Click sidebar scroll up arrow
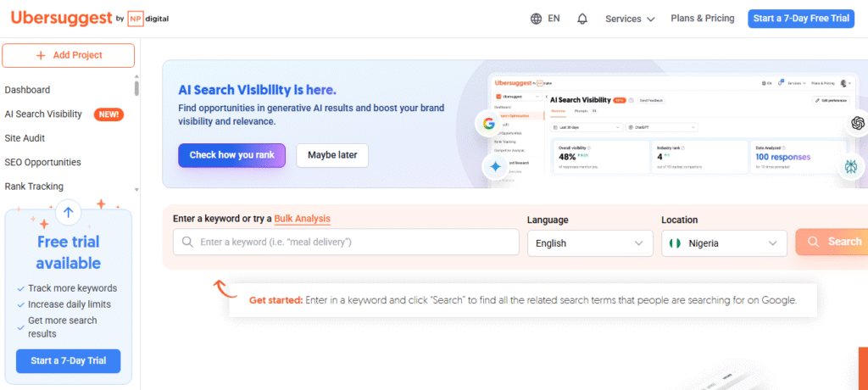The image size is (868, 390). 136,76
